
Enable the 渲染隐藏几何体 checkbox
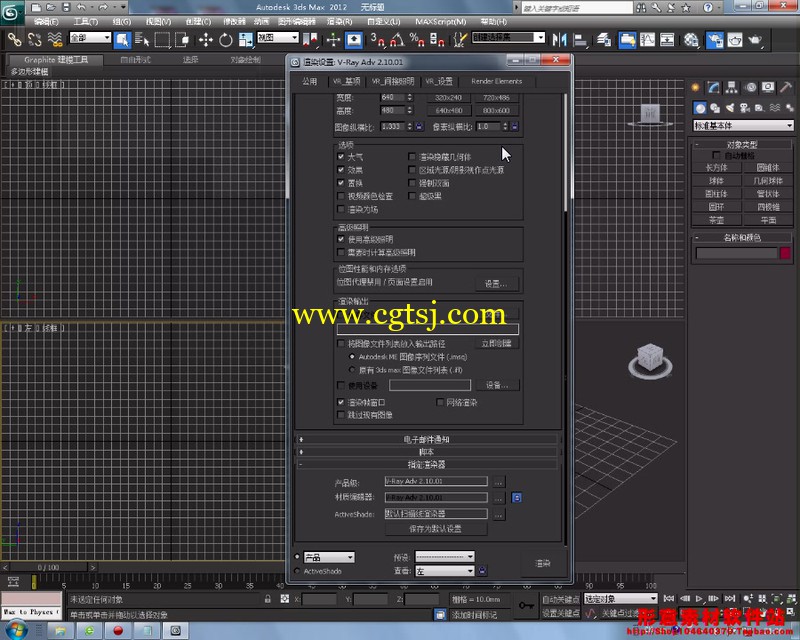coord(412,157)
